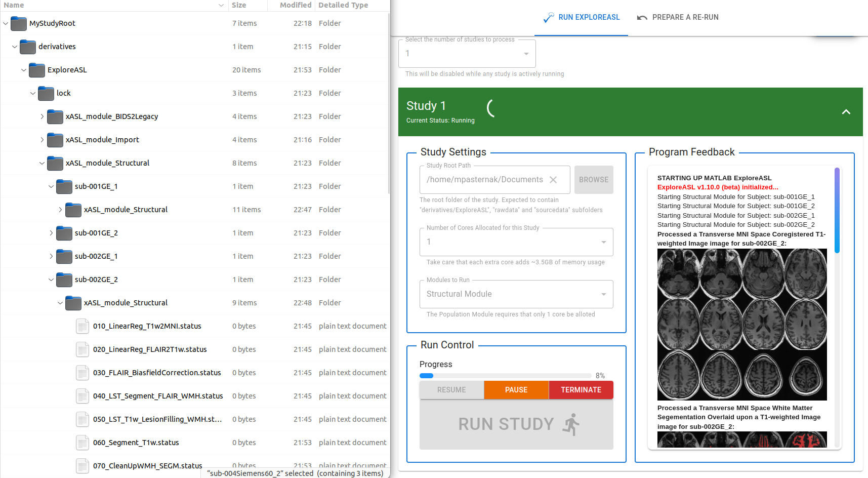The width and height of the screenshot is (868, 478).
Task: Expand the sub-002GE_1 folder node
Action: pos(51,256)
